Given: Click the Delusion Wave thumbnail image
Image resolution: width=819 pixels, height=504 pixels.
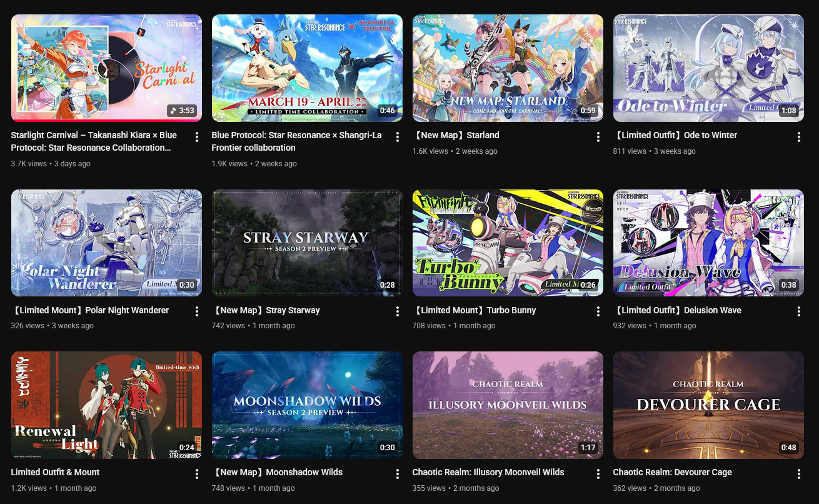Looking at the screenshot, I should pyautogui.click(x=708, y=243).
